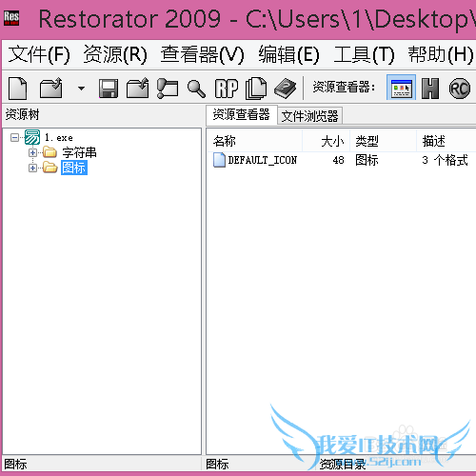Open the 编辑(E) menu
The image size is (476, 476).
pos(288,54)
